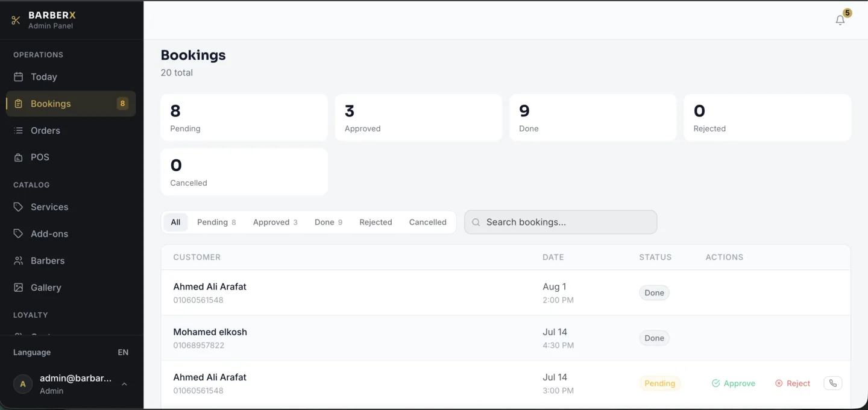This screenshot has width=868, height=410.
Task: Click the Orders list icon
Action: [19, 130]
